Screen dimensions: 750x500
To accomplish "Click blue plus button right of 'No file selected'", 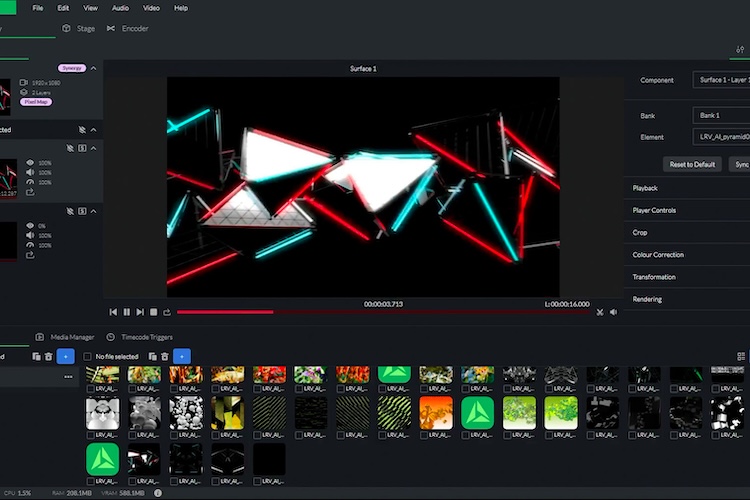I will pyautogui.click(x=182, y=356).
